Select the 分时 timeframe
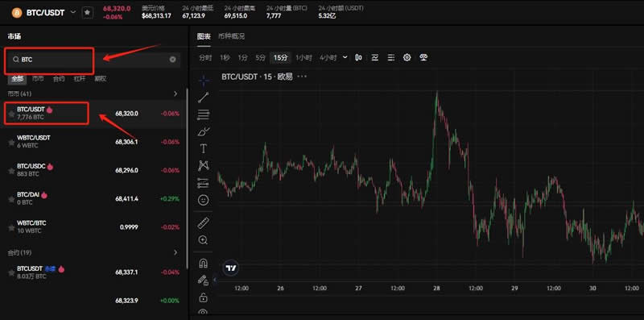 pyautogui.click(x=205, y=57)
